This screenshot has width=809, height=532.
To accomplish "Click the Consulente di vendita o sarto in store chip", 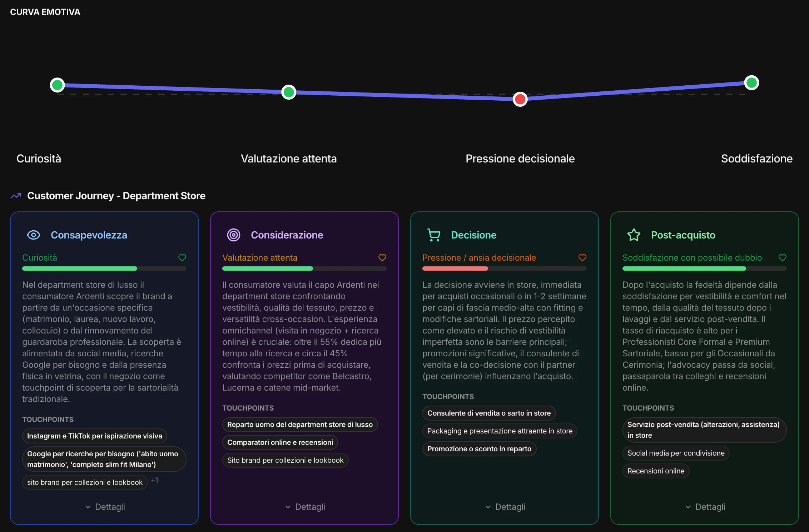I will click(x=489, y=413).
